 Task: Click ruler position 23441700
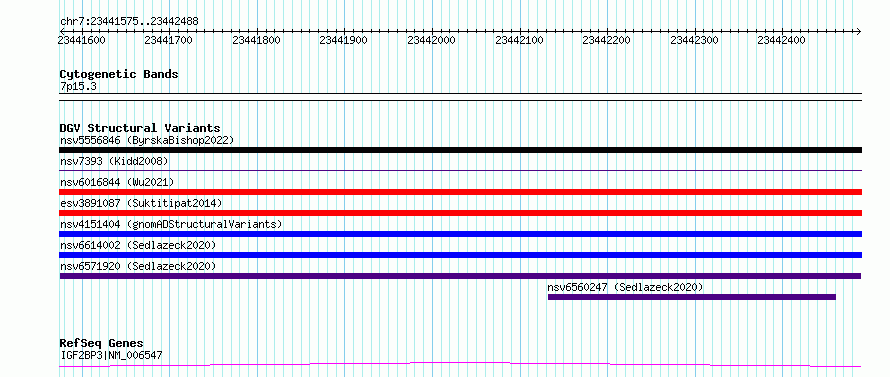pos(169,40)
